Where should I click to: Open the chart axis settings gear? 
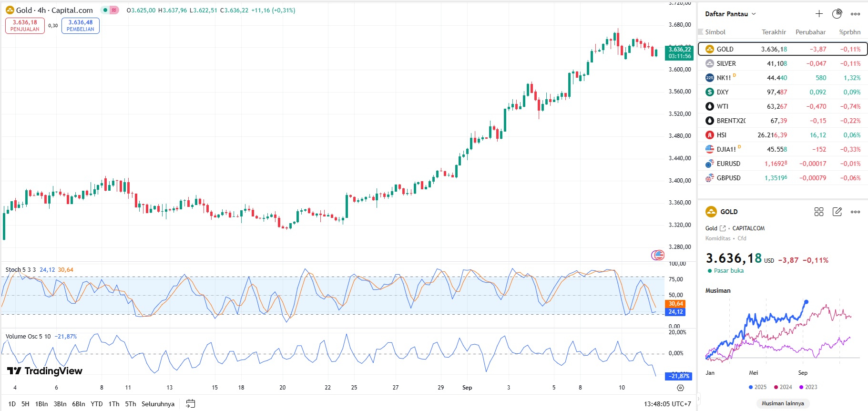click(680, 388)
